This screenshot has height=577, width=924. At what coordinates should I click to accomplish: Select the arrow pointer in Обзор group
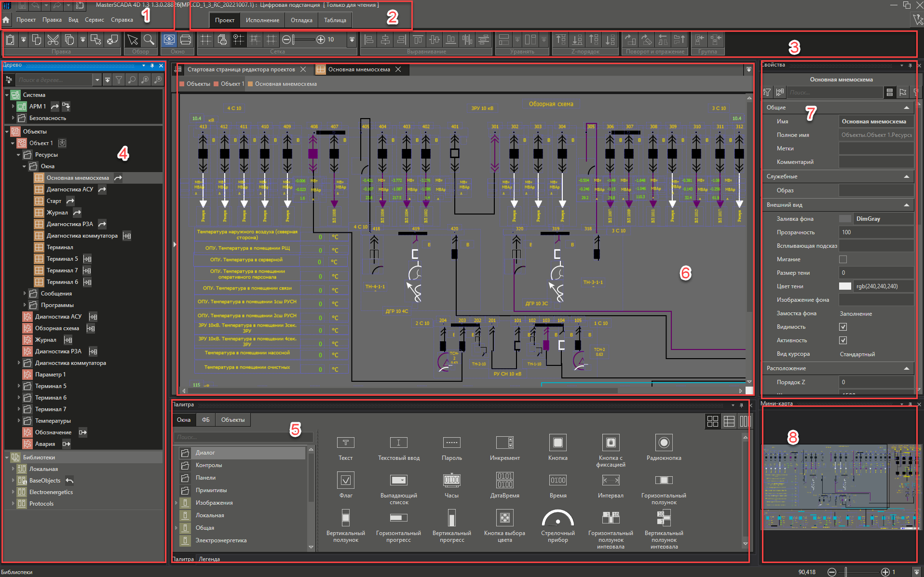pos(132,40)
